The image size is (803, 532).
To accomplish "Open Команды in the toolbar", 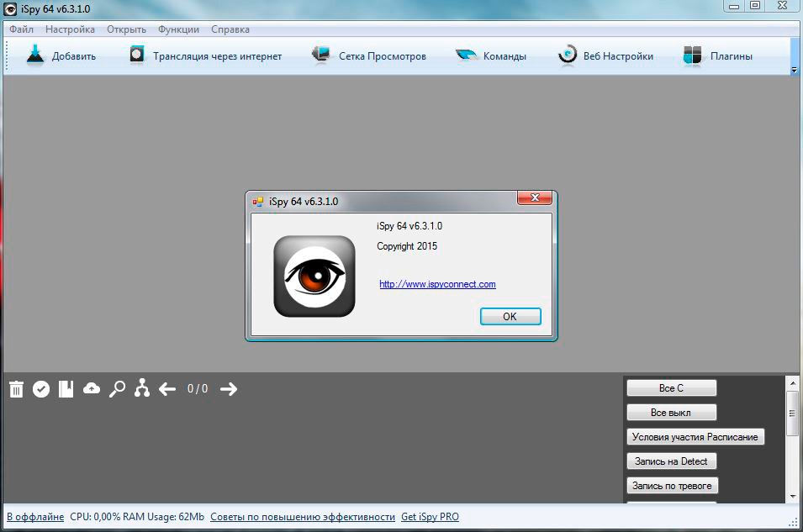I will click(490, 55).
